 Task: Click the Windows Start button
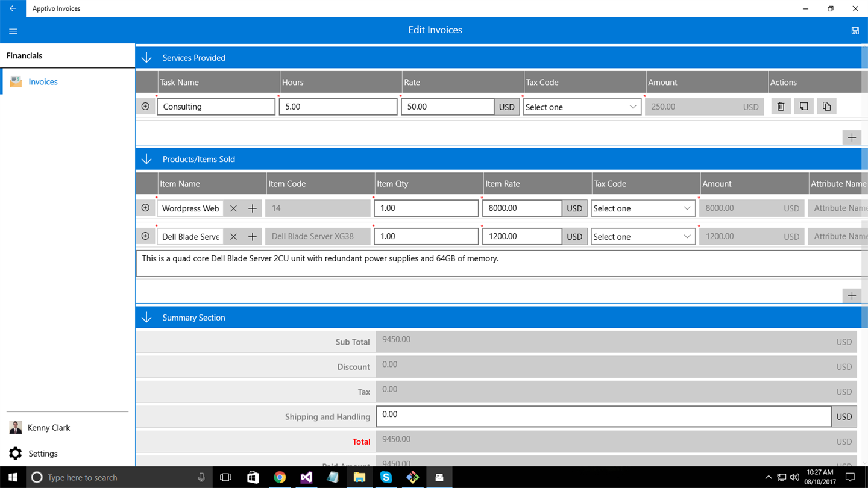click(x=13, y=477)
